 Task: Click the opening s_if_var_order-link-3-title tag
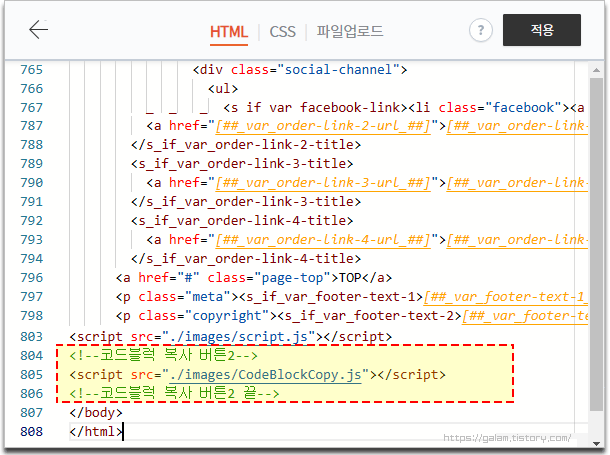pos(242,164)
